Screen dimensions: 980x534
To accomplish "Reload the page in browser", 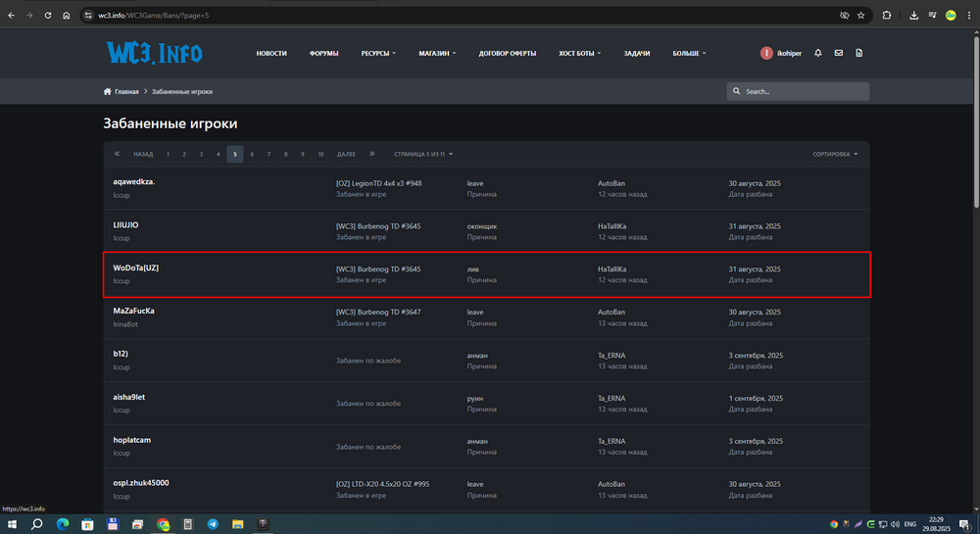I will coord(47,15).
